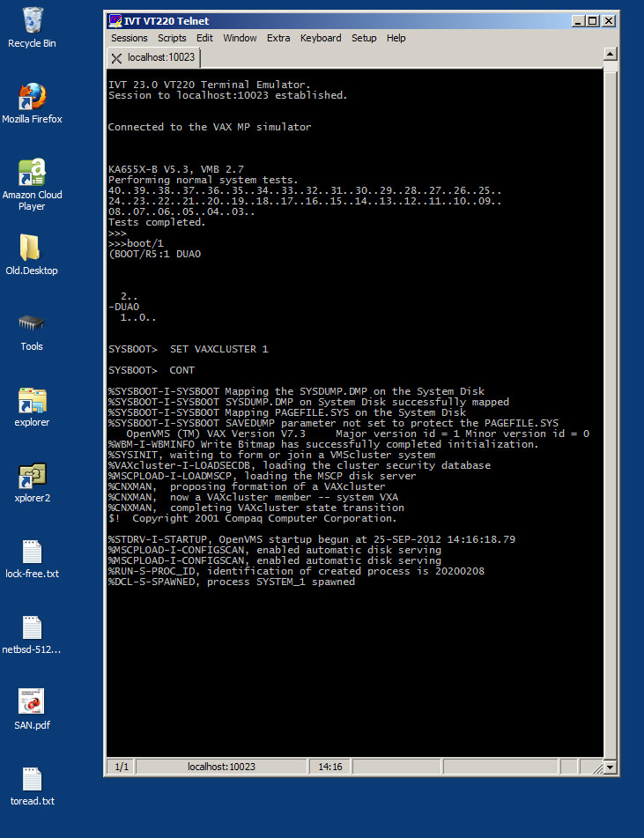Viewport: 644px width, 838px height.
Task: Click the 'OpenVMS (TM) VAX Version V7.3' text
Action: tap(216, 434)
